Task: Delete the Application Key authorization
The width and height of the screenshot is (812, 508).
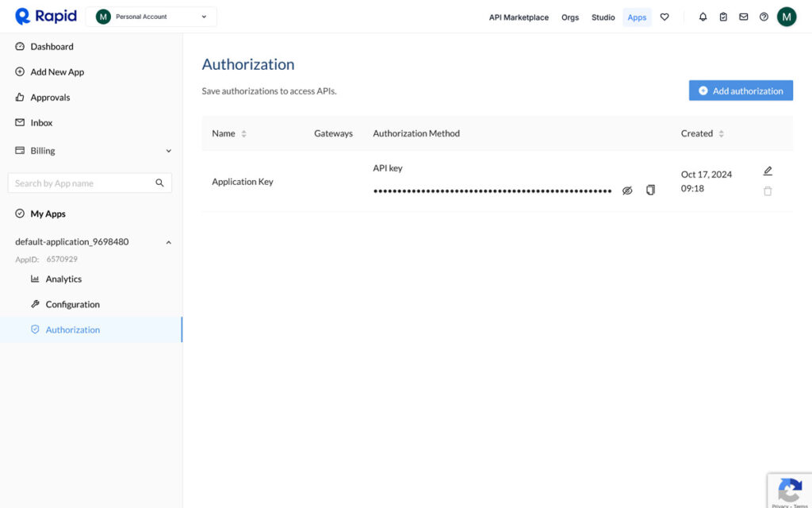Action: [768, 191]
